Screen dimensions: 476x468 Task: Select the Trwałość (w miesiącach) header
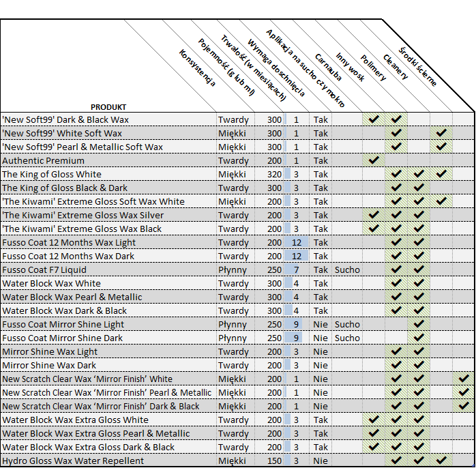click(x=254, y=68)
